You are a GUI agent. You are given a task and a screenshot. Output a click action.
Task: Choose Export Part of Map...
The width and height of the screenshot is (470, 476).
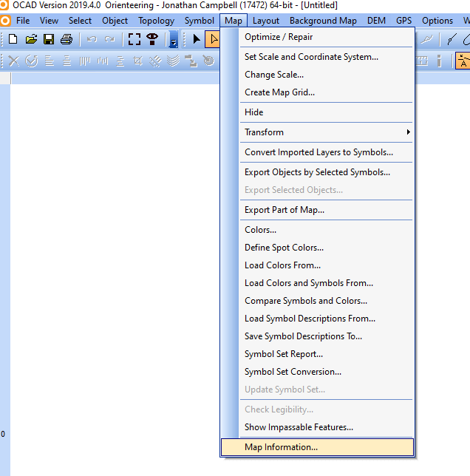coord(317,210)
